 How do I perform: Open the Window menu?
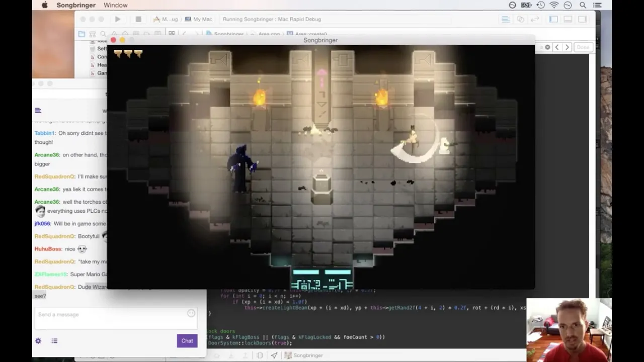point(115,5)
